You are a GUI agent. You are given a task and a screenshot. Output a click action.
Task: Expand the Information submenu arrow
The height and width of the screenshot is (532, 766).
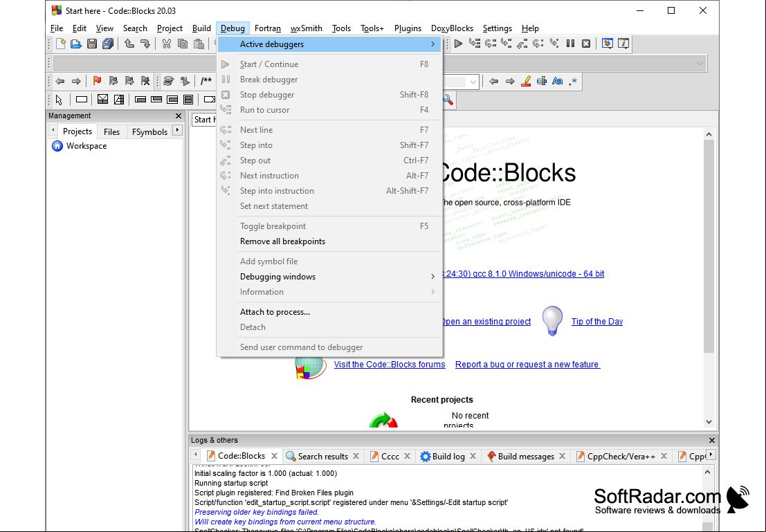[433, 292]
